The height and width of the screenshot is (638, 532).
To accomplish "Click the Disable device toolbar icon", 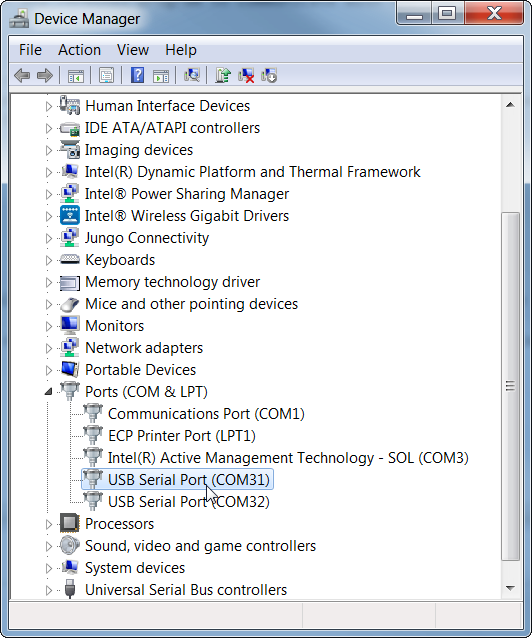I will (269, 75).
